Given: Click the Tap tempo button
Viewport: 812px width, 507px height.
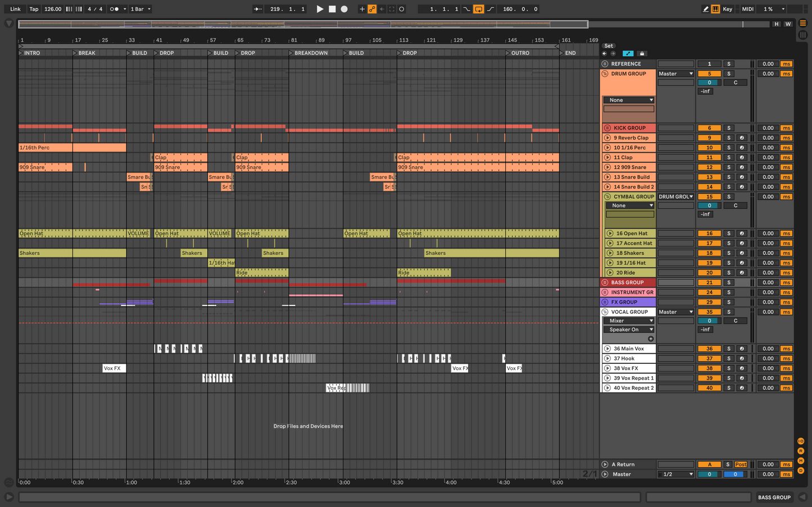Looking at the screenshot, I should coord(34,9).
